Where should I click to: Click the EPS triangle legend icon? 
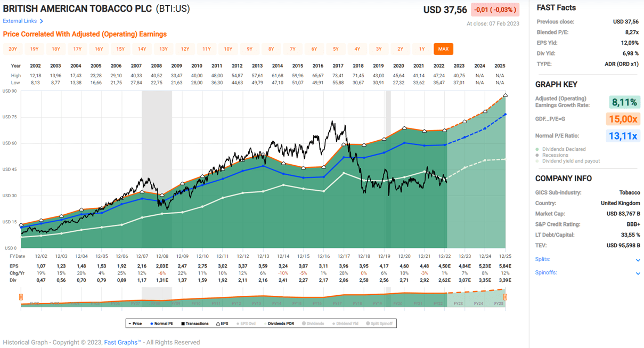point(218,323)
